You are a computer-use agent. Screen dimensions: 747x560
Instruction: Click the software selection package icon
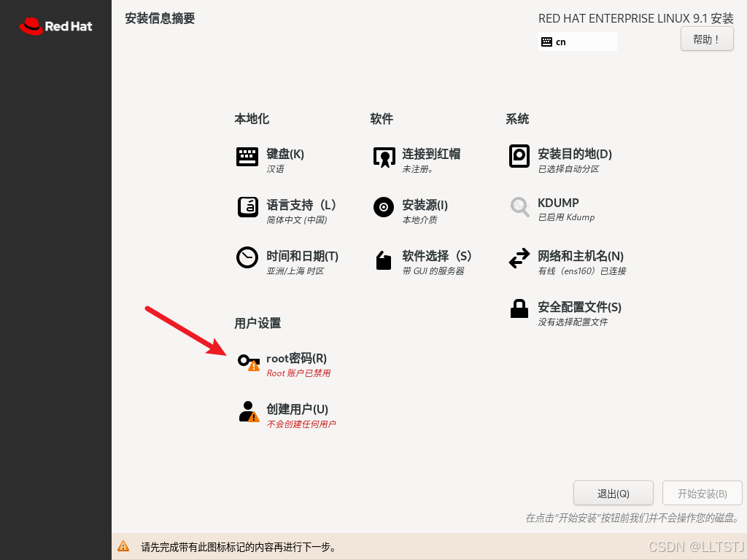[x=384, y=260]
